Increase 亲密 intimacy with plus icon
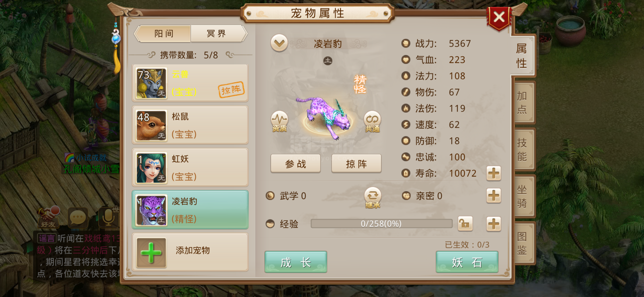 pos(493,195)
